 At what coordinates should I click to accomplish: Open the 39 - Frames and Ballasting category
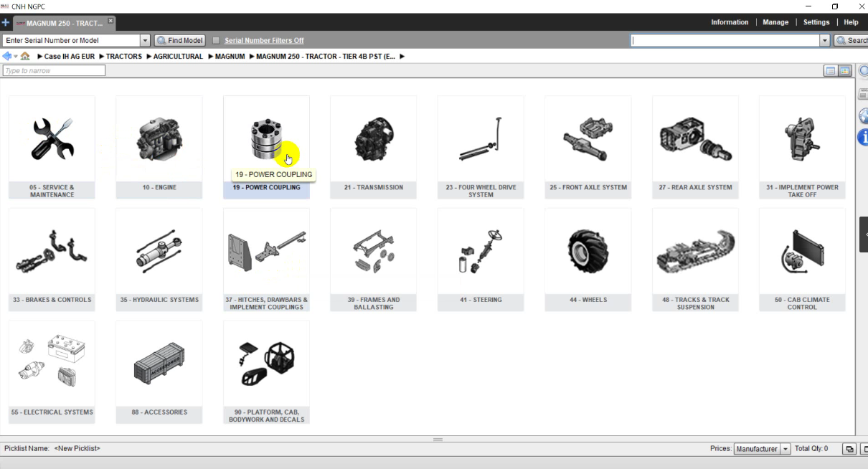373,260
